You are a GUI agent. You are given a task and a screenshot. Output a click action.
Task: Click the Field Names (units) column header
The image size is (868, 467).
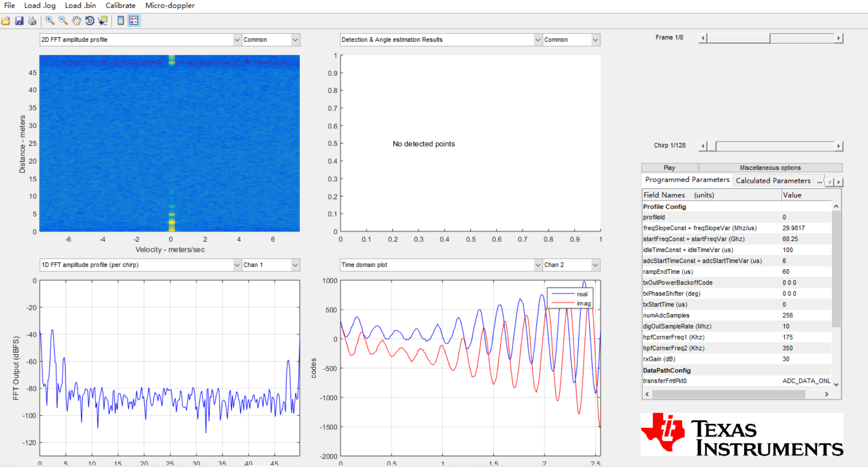[x=711, y=195]
